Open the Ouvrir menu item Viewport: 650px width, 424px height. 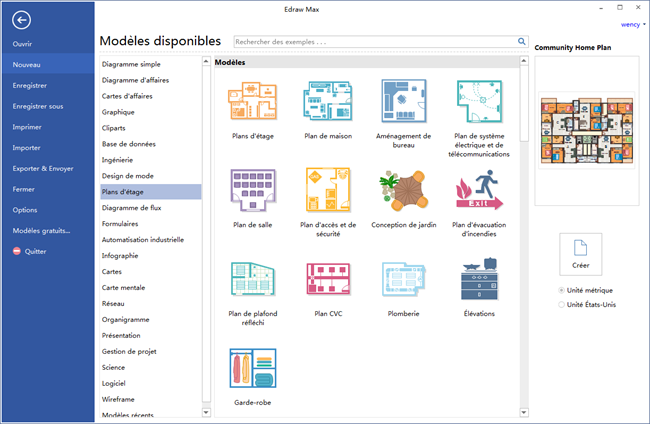tap(22, 44)
